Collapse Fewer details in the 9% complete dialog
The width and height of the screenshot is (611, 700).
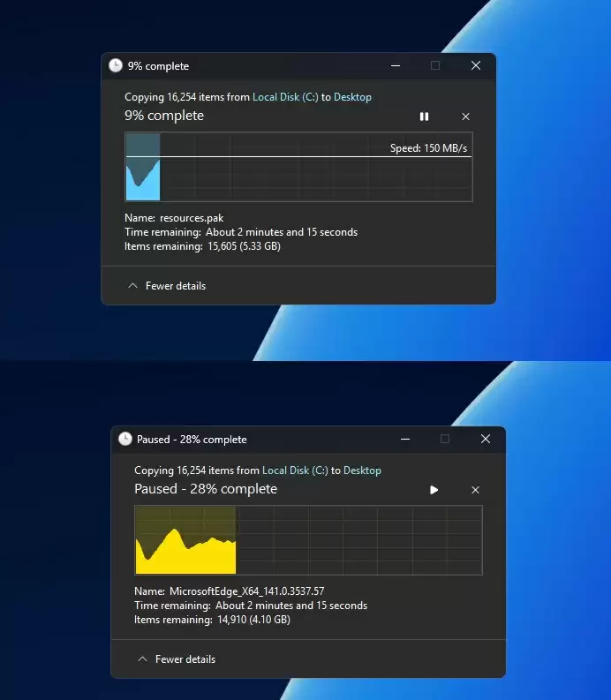pyautogui.click(x=167, y=286)
